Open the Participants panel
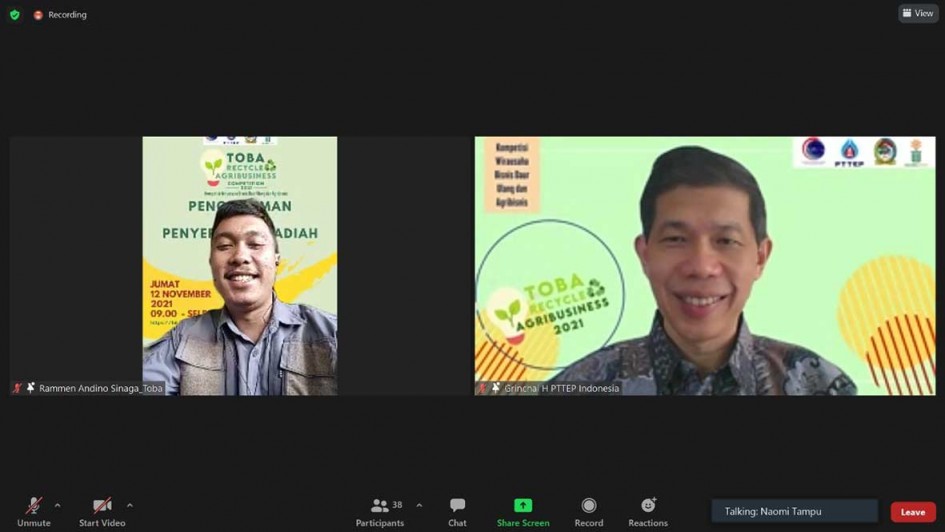This screenshot has height=532, width=945. click(x=380, y=512)
